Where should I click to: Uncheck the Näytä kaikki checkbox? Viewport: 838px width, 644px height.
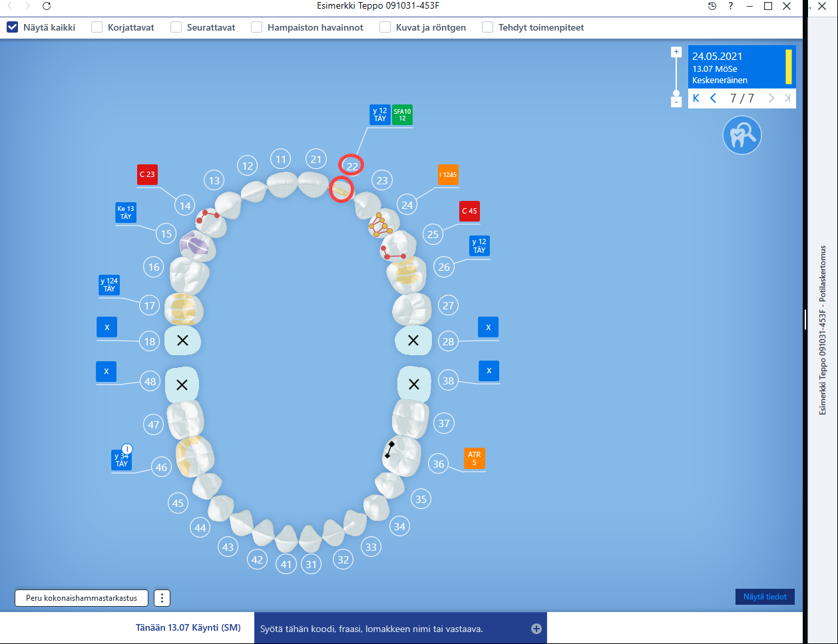pos(12,27)
